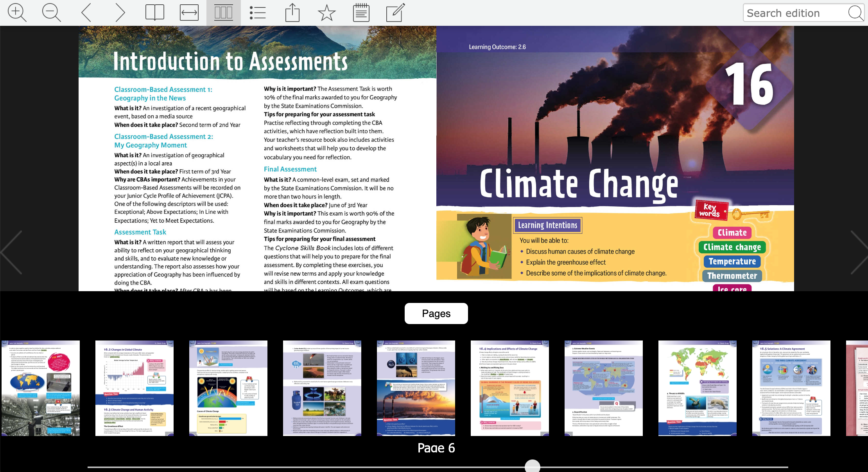The height and width of the screenshot is (472, 868).
Task: Click the green Climate change key word
Action: click(732, 247)
